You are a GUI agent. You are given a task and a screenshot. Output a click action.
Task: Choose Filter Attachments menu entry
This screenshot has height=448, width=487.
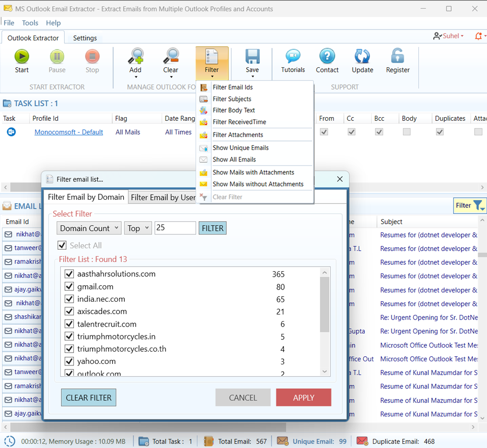tap(237, 135)
